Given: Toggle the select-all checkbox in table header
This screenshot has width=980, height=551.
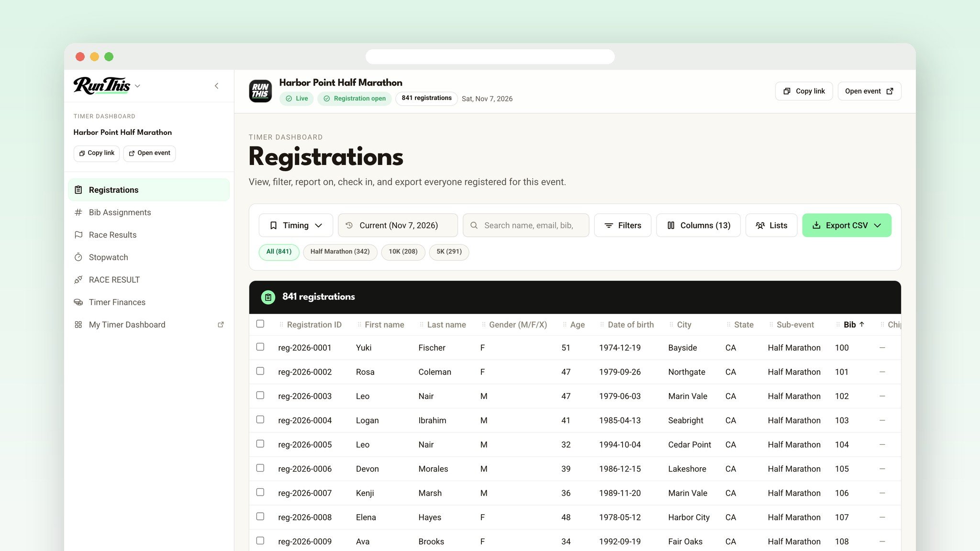Looking at the screenshot, I should [260, 324].
